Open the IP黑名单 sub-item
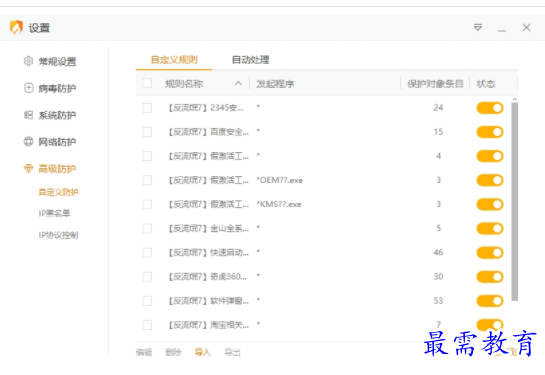 (54, 213)
